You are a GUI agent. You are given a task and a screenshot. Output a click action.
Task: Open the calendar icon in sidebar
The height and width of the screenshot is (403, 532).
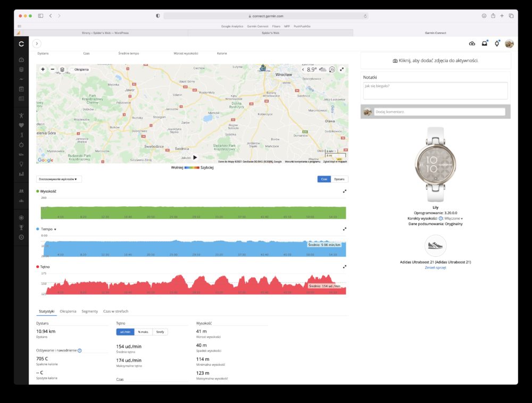(x=21, y=89)
